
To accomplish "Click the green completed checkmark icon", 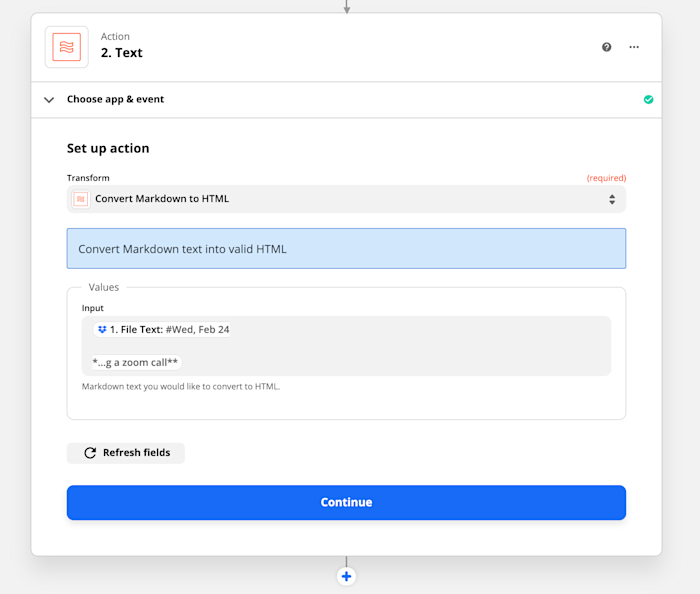I will tap(649, 100).
